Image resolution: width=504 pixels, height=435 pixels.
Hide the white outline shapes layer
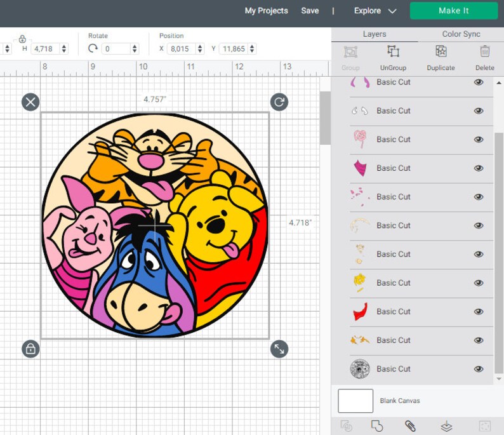coord(479,111)
